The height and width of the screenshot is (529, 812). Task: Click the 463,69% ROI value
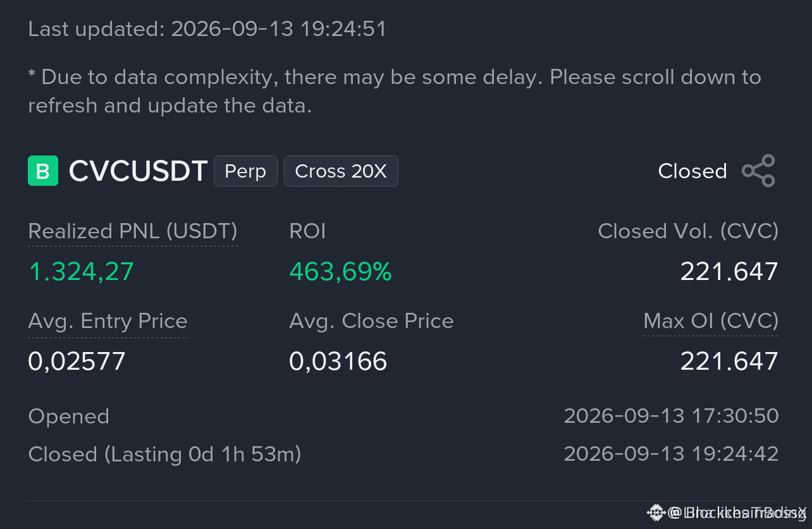point(340,272)
